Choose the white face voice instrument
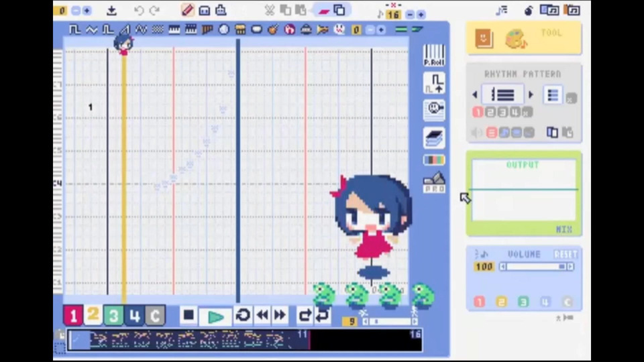Image resolution: width=644 pixels, height=362 pixels. [339, 29]
